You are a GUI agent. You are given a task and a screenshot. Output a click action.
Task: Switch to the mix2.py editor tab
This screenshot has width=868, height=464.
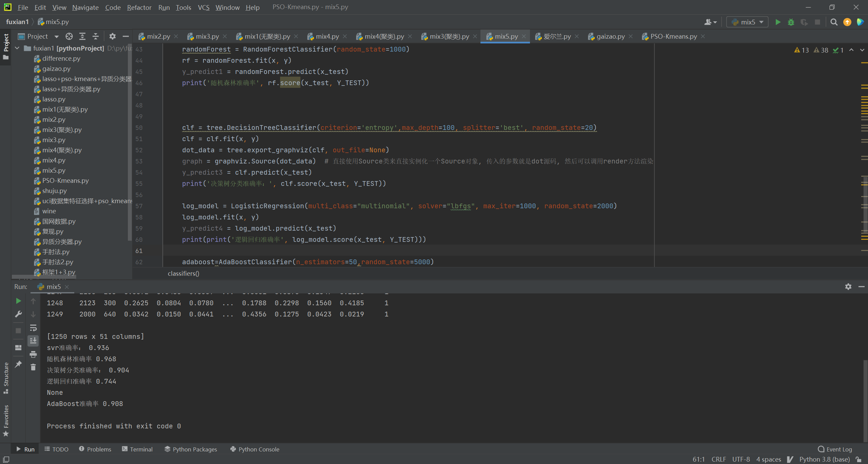(x=158, y=36)
